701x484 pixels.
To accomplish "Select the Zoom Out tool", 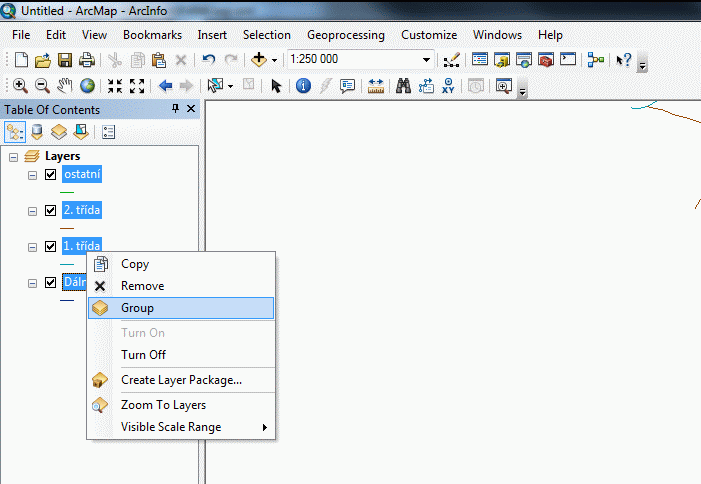I will click(42, 85).
